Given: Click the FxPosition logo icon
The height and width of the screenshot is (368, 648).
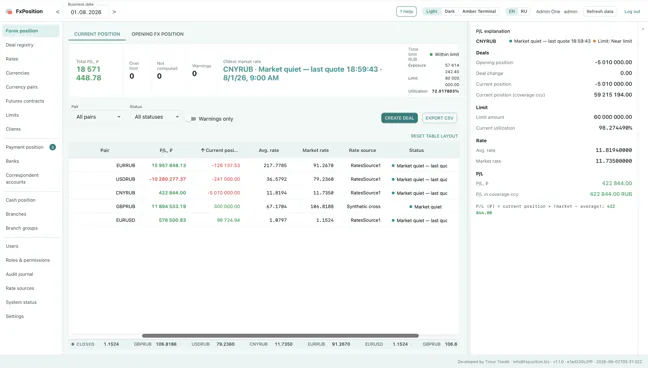Looking at the screenshot, I should pyautogui.click(x=9, y=12).
